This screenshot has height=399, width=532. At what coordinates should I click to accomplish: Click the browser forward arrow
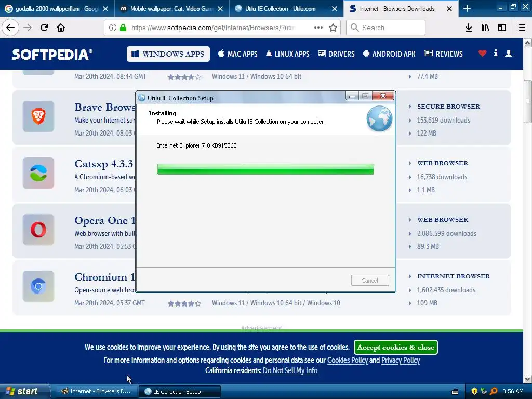28,28
